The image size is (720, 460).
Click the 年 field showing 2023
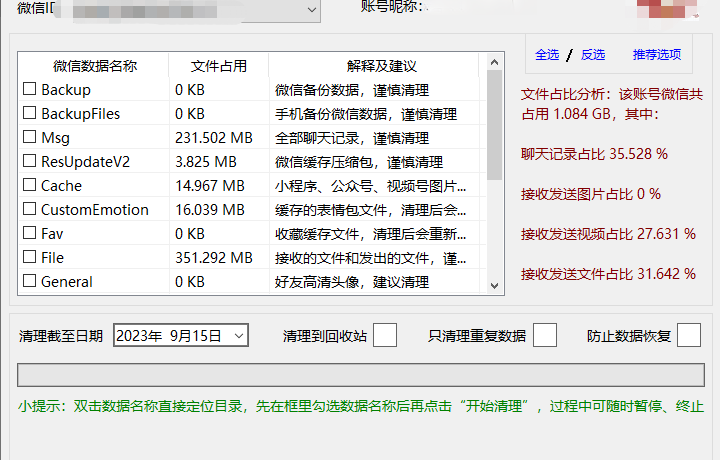(139, 336)
